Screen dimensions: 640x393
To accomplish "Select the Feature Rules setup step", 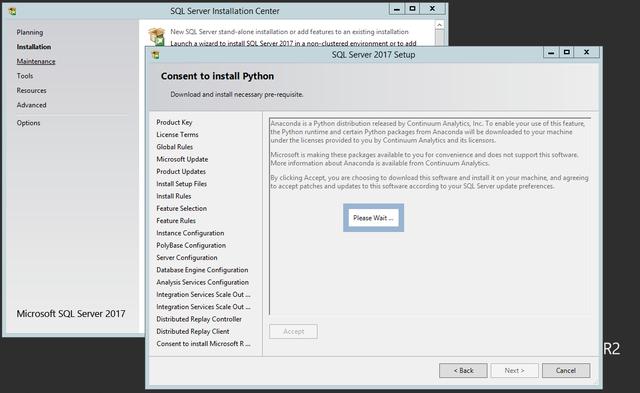I will pos(176,221).
